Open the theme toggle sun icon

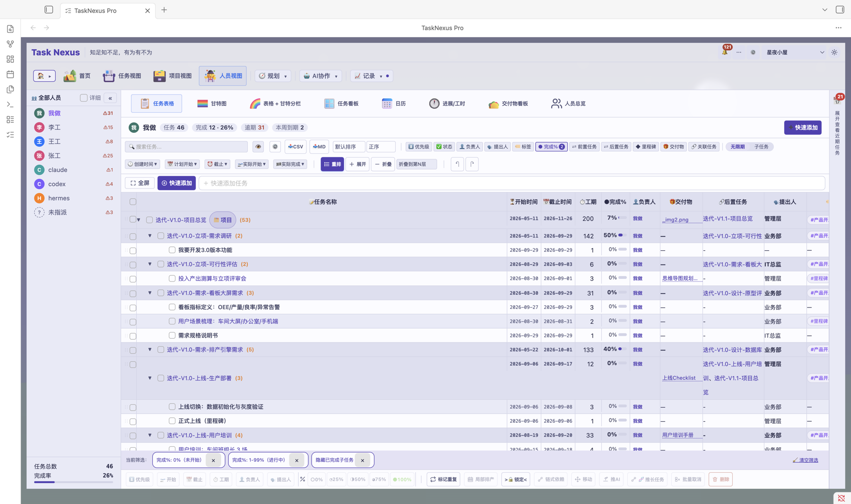click(834, 52)
